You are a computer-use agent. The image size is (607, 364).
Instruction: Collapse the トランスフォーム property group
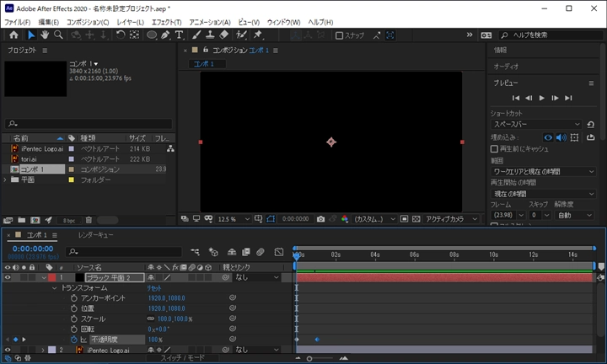(x=56, y=287)
